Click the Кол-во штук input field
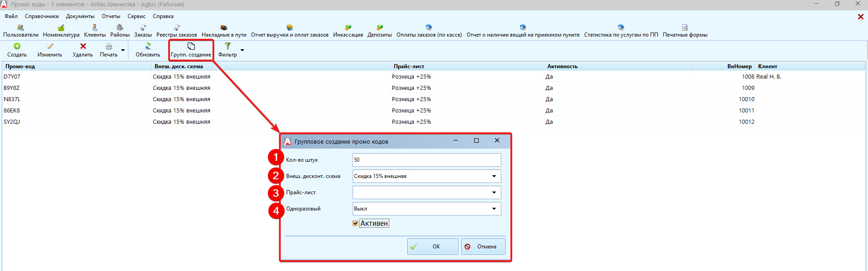Viewport: 868px width, 271px height. (426, 160)
